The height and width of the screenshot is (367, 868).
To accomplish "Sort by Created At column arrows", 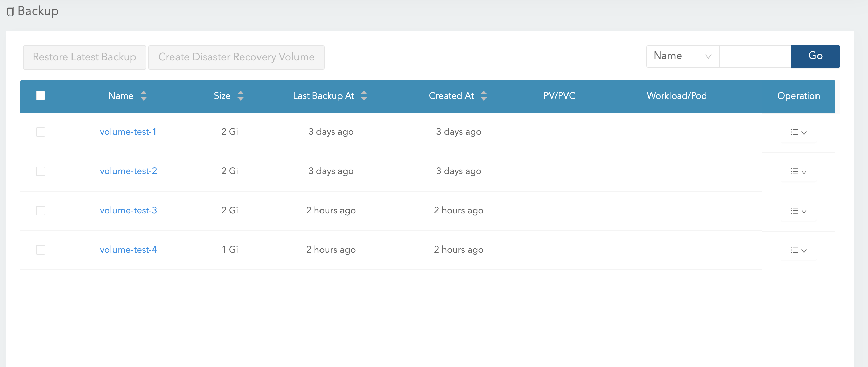I will 483,96.
